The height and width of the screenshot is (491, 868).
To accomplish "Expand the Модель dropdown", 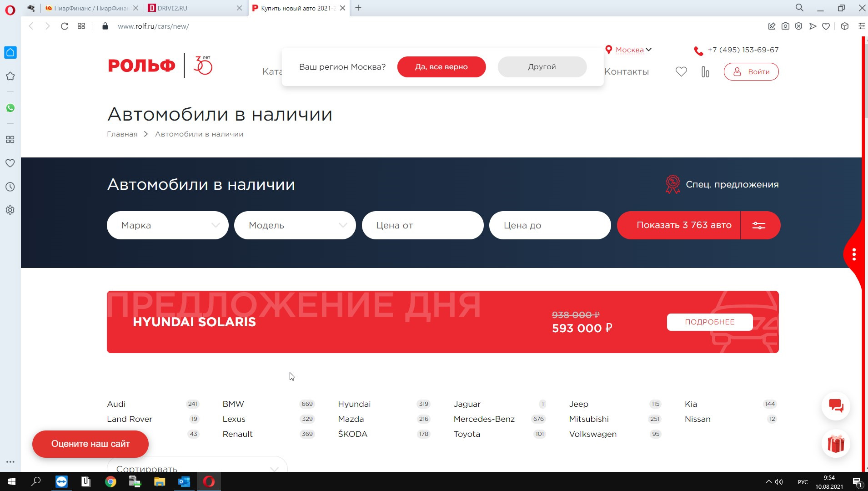I will (x=295, y=225).
